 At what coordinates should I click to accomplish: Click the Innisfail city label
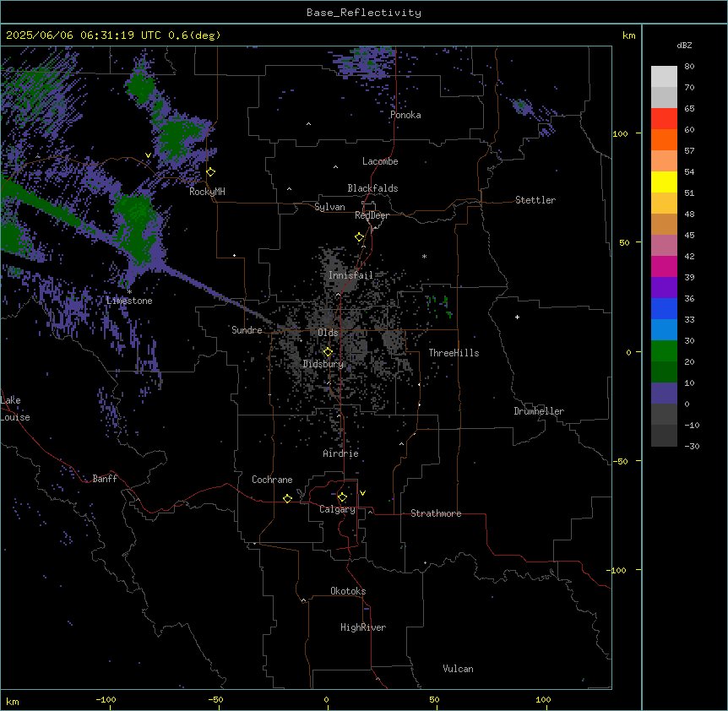(x=350, y=275)
